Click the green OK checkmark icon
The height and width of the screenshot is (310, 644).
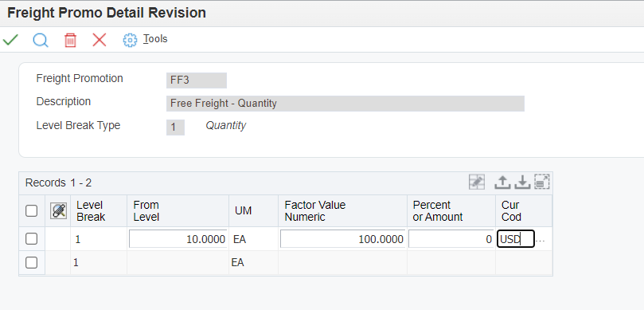click(x=10, y=40)
